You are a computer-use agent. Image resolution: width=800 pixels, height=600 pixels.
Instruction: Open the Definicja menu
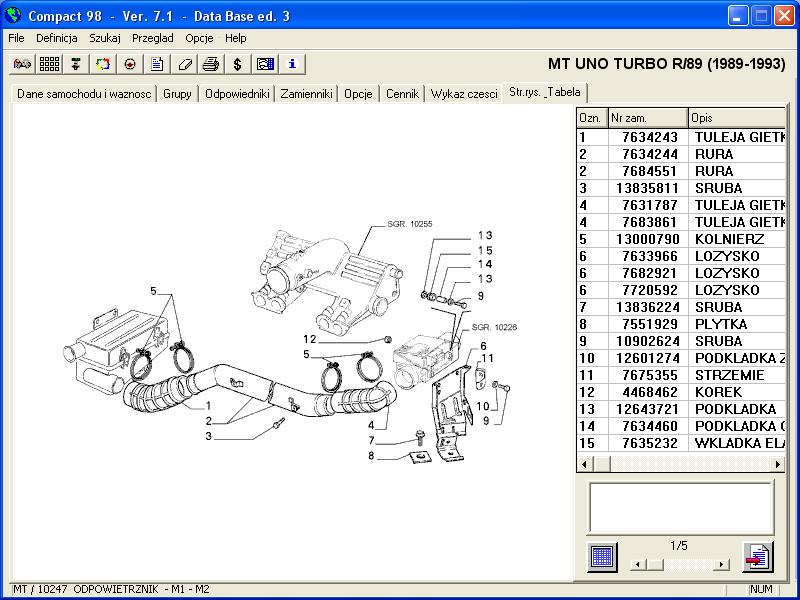coord(57,38)
